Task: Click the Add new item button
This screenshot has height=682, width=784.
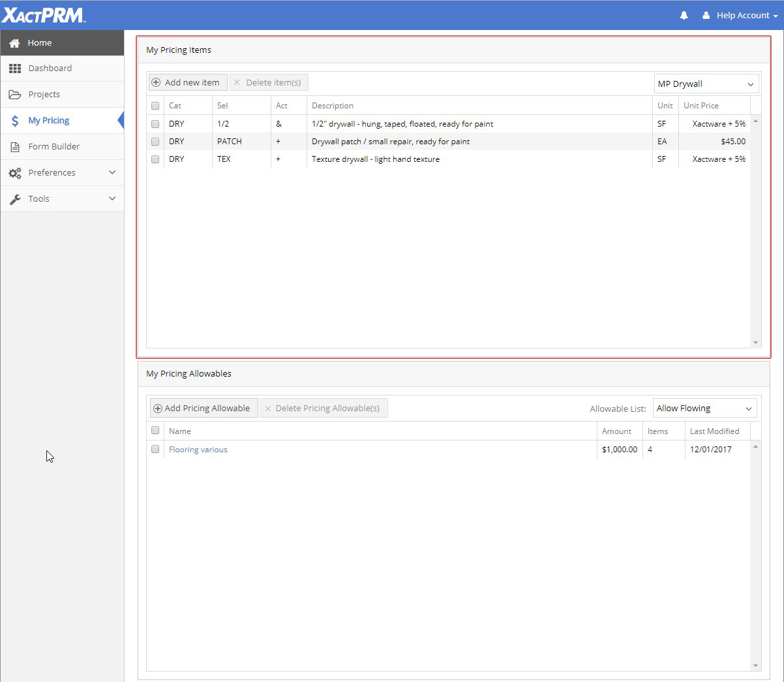Action: [187, 83]
